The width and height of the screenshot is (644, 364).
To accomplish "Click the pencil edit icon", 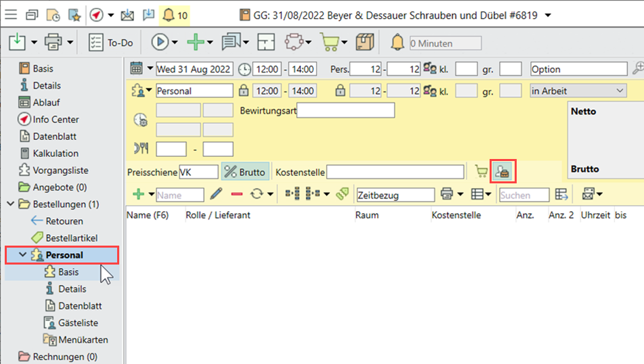I will coord(215,194).
